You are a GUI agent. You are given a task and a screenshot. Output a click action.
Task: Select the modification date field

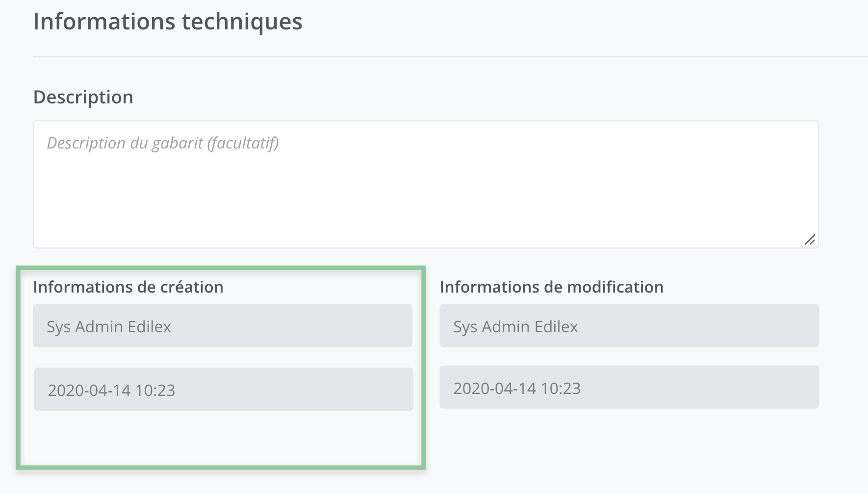(x=629, y=387)
